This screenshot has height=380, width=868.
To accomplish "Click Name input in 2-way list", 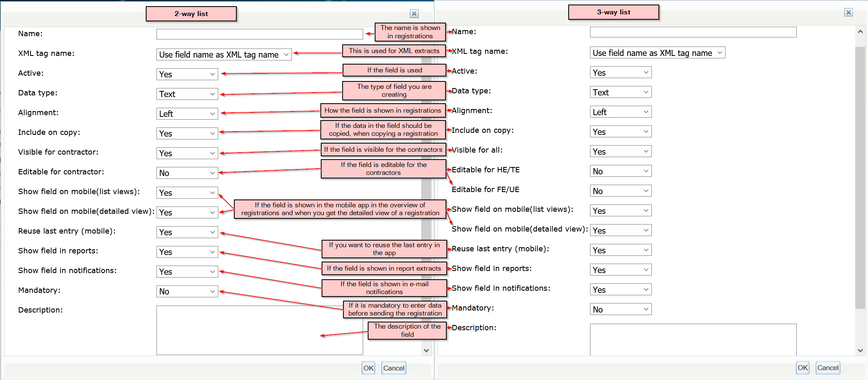I will [x=259, y=34].
